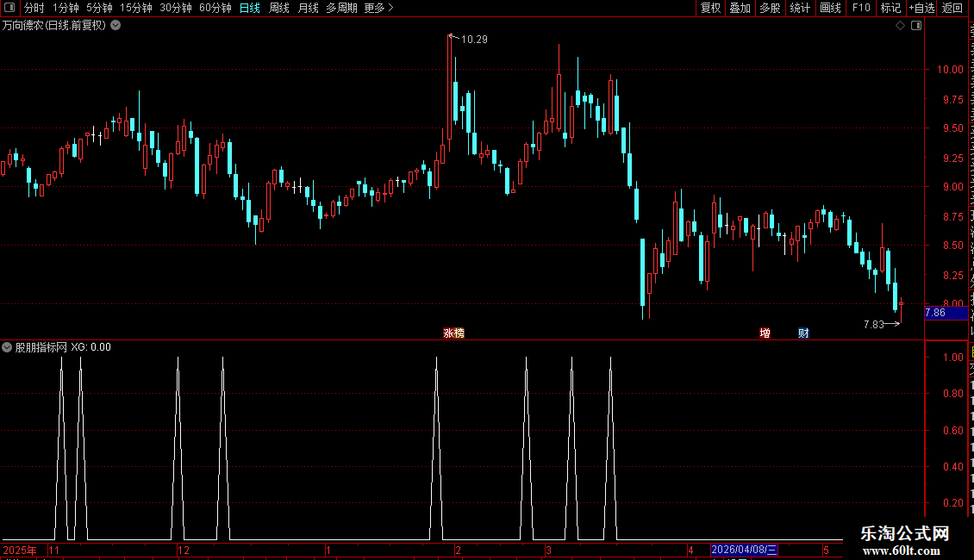This screenshot has width=974, height=560.
Task: Click the diamond icon in the chart corner
Action: [x=900, y=26]
